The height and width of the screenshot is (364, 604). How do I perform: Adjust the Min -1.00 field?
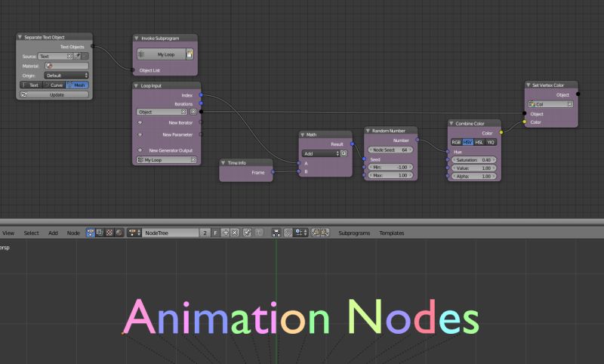coord(390,167)
